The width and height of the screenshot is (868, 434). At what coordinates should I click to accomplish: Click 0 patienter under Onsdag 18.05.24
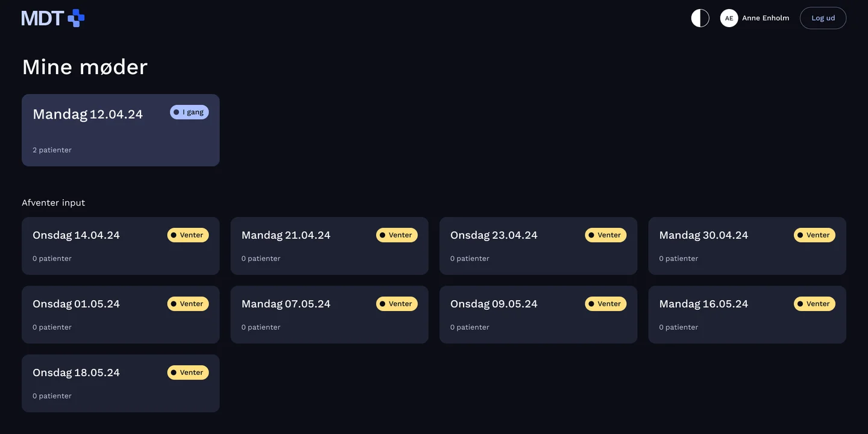click(x=52, y=396)
